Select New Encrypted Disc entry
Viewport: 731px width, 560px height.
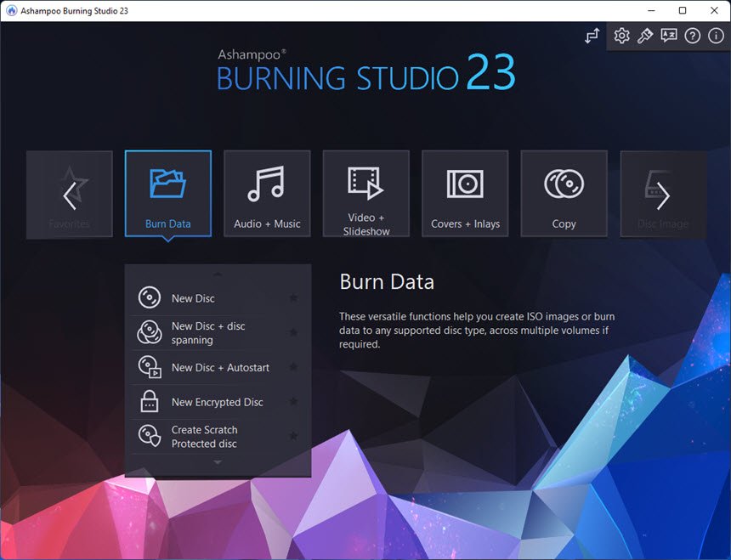[x=218, y=402]
